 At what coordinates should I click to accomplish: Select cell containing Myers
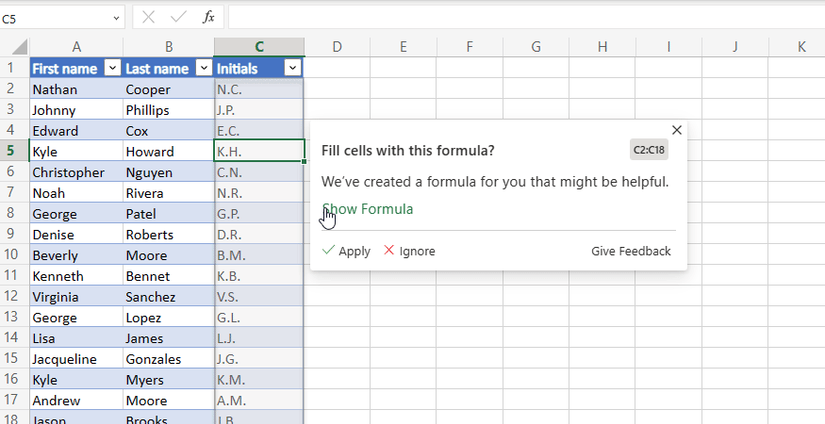[169, 379]
